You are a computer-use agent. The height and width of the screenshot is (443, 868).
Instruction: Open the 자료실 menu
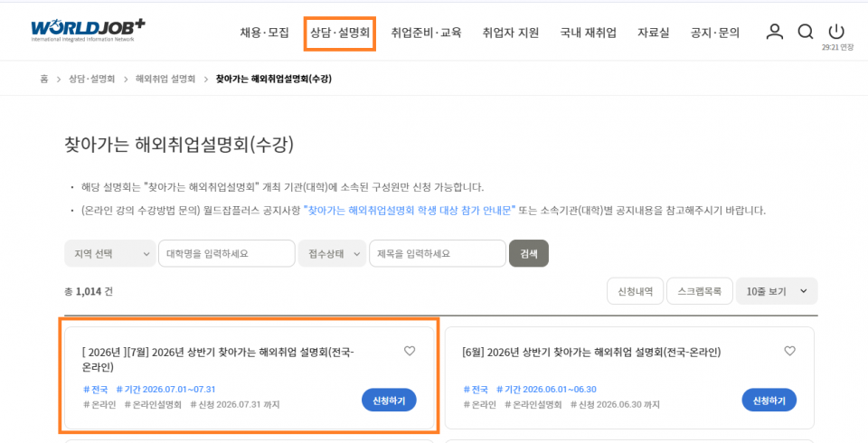pyautogui.click(x=653, y=33)
